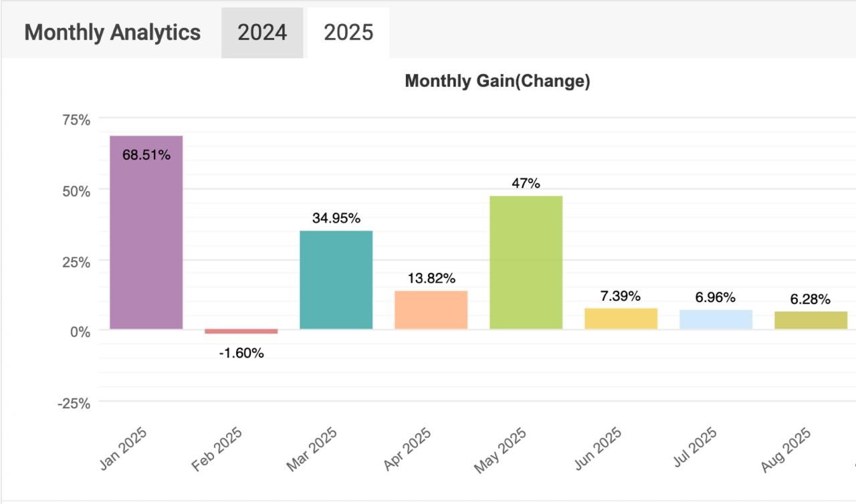856x504 pixels.
Task: Click the 13.82% data label
Action: click(431, 278)
